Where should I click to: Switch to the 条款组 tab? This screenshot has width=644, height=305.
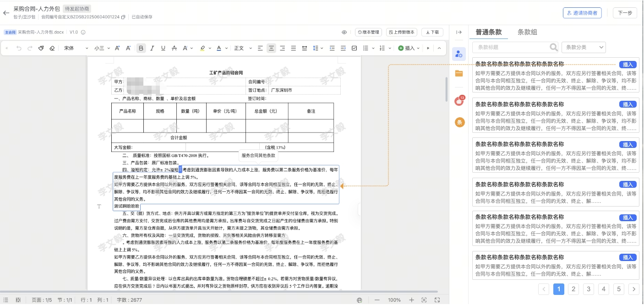pyautogui.click(x=527, y=32)
